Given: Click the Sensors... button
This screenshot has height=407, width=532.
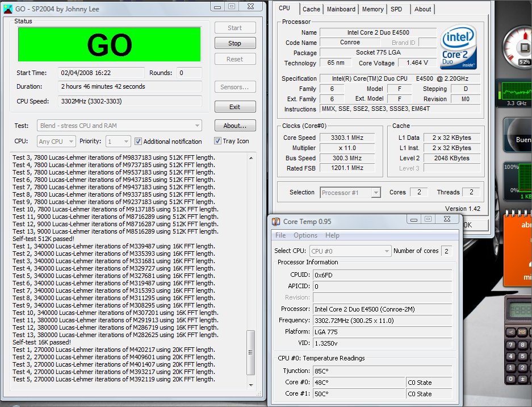Looking at the screenshot, I should coord(235,87).
